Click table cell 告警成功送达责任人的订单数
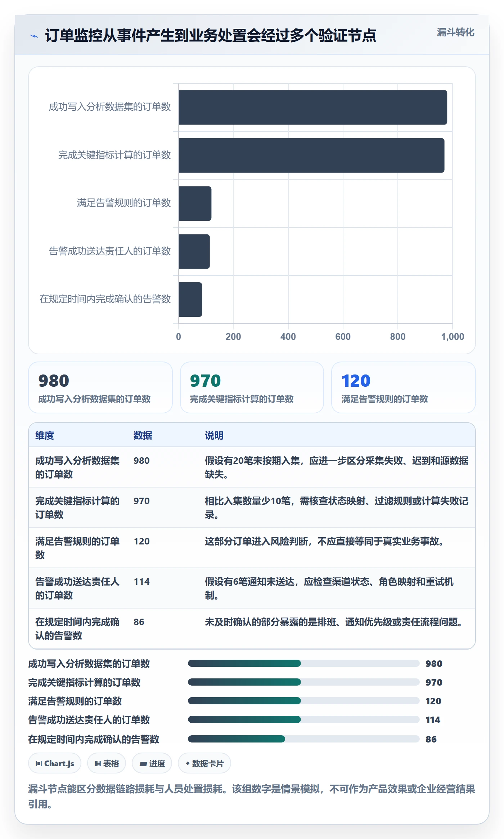The height and width of the screenshot is (839, 504). pyautogui.click(x=77, y=588)
